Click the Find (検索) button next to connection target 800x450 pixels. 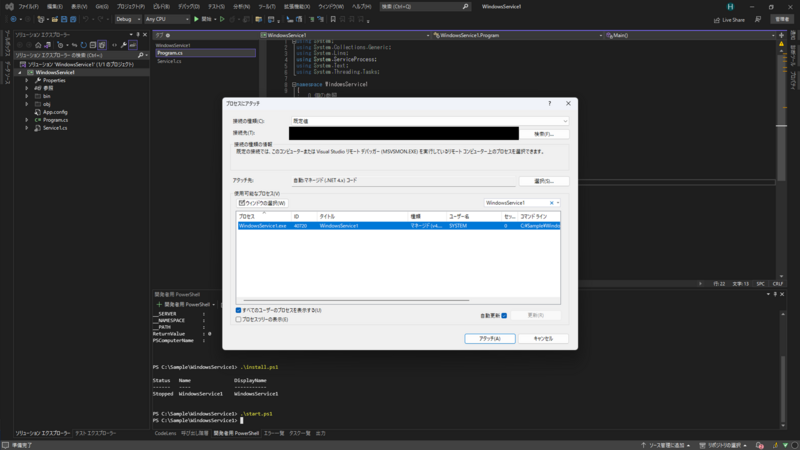point(544,134)
